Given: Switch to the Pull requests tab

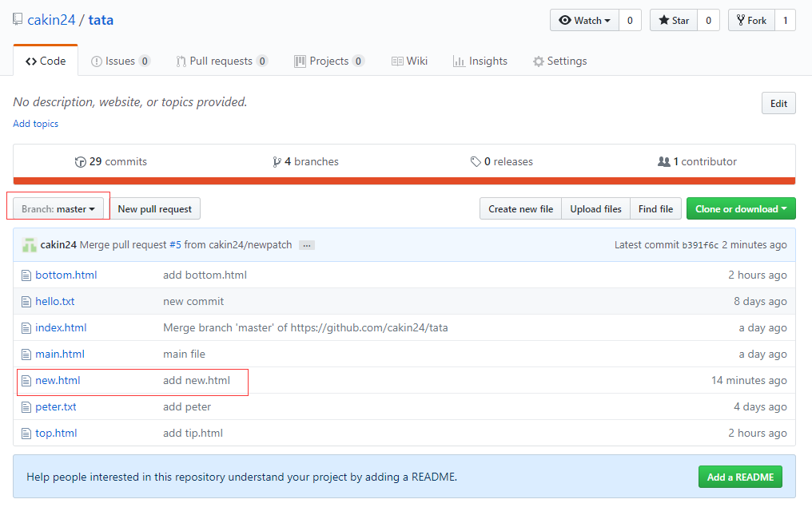Looking at the screenshot, I should point(221,61).
